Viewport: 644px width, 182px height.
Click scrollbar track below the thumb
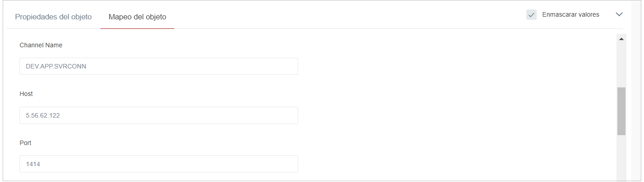621,158
